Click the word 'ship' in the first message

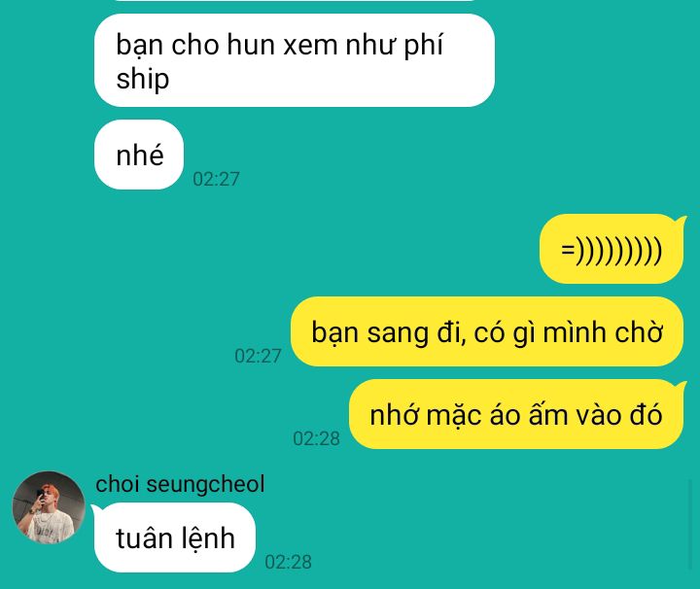(x=142, y=79)
